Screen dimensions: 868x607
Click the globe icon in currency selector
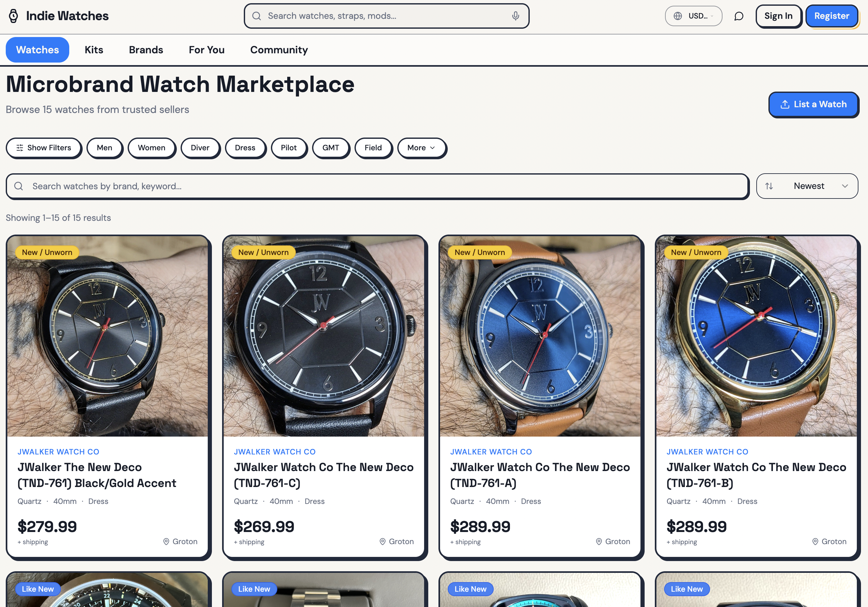[x=678, y=16]
